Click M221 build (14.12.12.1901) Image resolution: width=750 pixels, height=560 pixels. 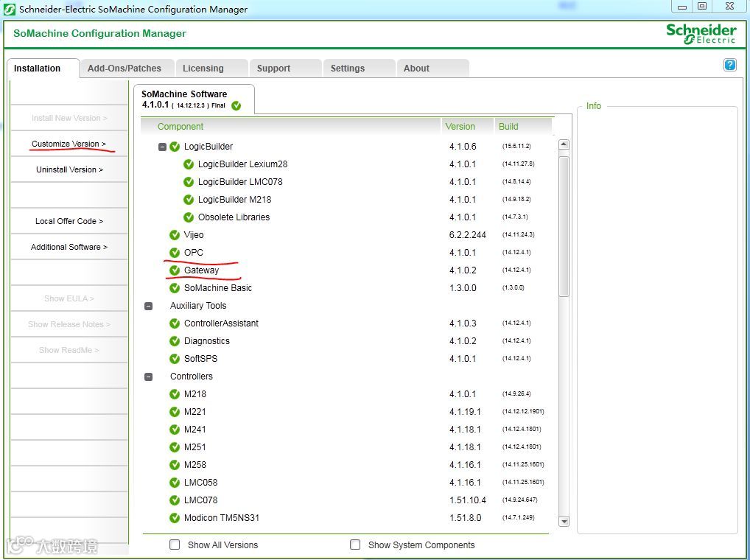pos(523,412)
